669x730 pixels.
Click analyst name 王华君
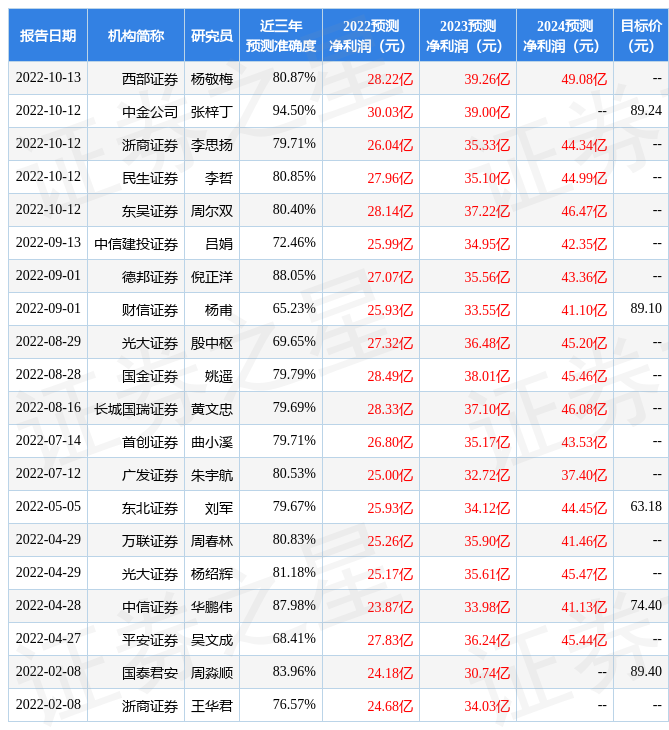pos(212,707)
